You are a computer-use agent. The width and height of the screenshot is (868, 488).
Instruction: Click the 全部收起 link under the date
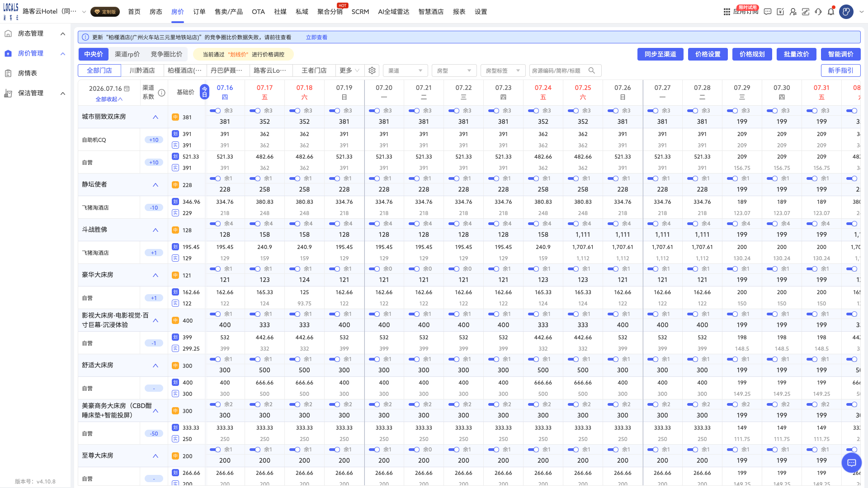pyautogui.click(x=109, y=99)
